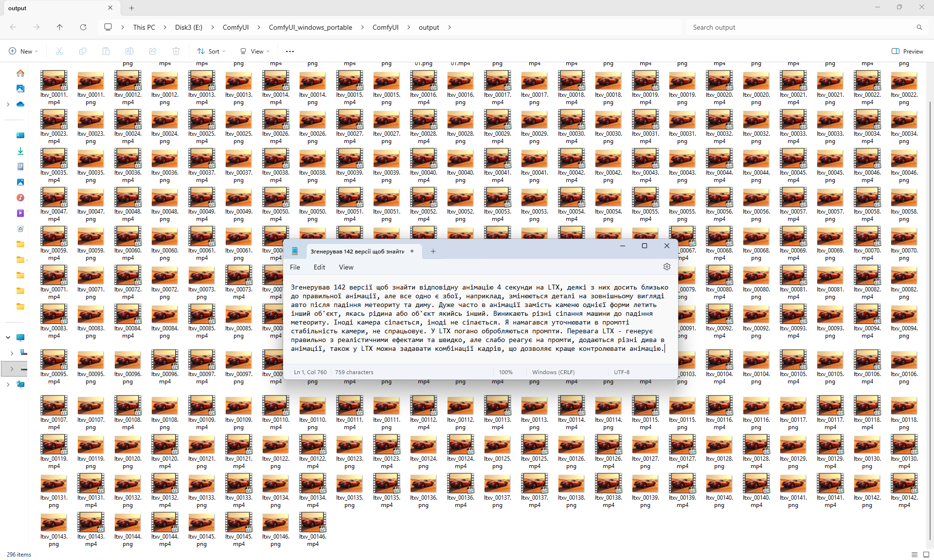Expand the Sort dropdown

(x=211, y=51)
